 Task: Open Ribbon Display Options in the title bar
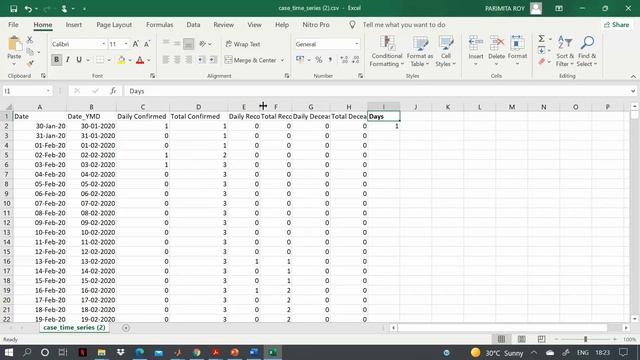(x=559, y=8)
